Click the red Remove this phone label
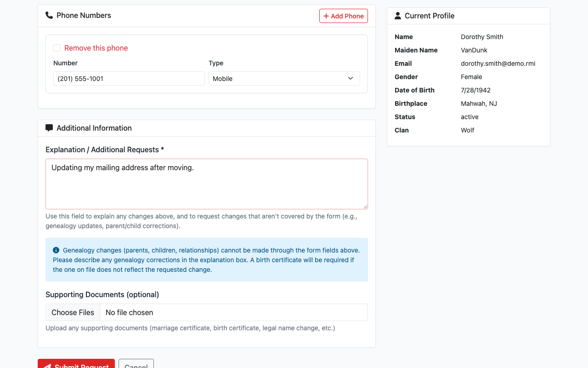Image resolution: width=588 pixels, height=368 pixels. coord(96,48)
